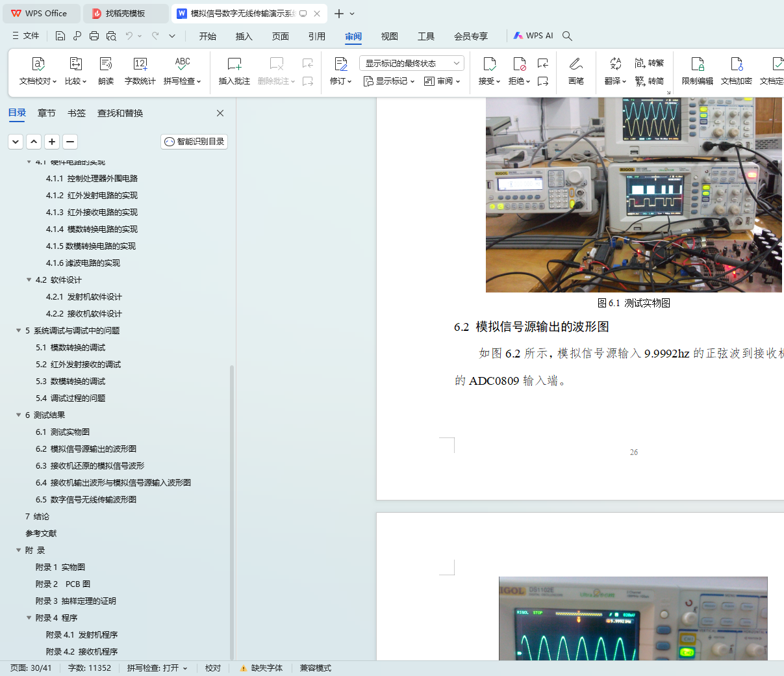
Task: Open the 比较 compare tool
Action: [x=75, y=71]
